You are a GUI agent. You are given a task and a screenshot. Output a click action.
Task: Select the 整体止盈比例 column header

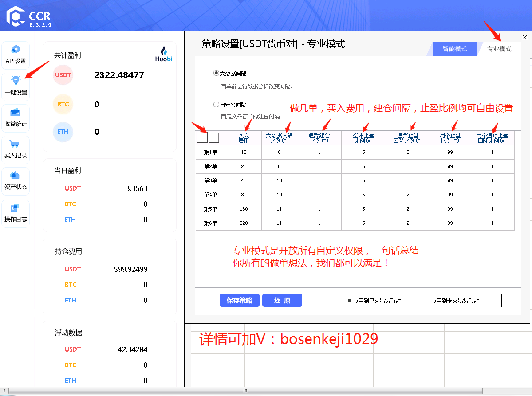point(363,138)
